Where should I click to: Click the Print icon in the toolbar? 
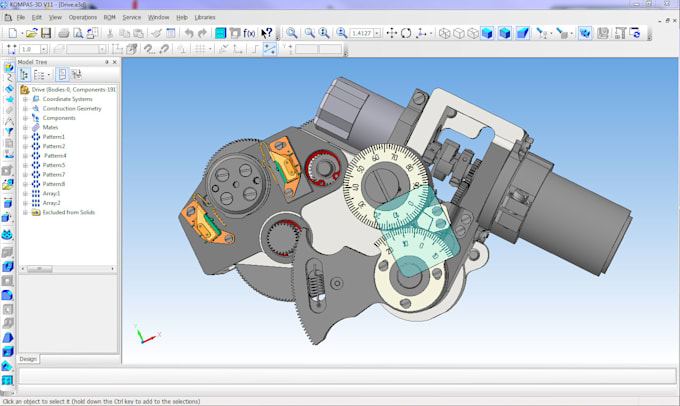pyautogui.click(x=64, y=33)
